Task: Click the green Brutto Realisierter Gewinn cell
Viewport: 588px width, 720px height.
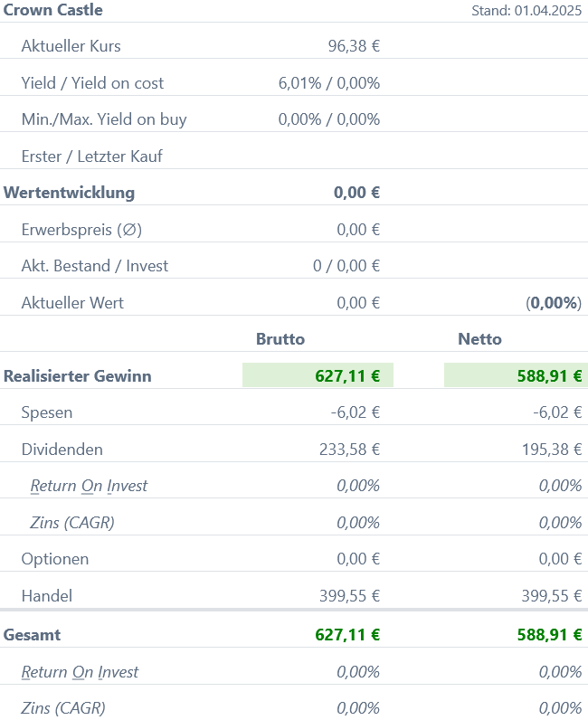Action: tap(318, 375)
